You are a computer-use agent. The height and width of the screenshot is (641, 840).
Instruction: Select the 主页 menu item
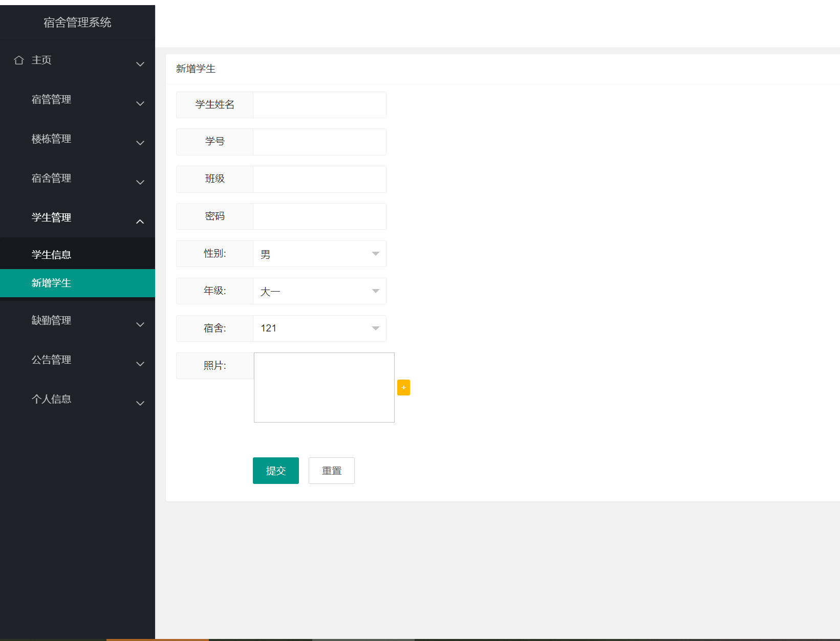pyautogui.click(x=77, y=60)
